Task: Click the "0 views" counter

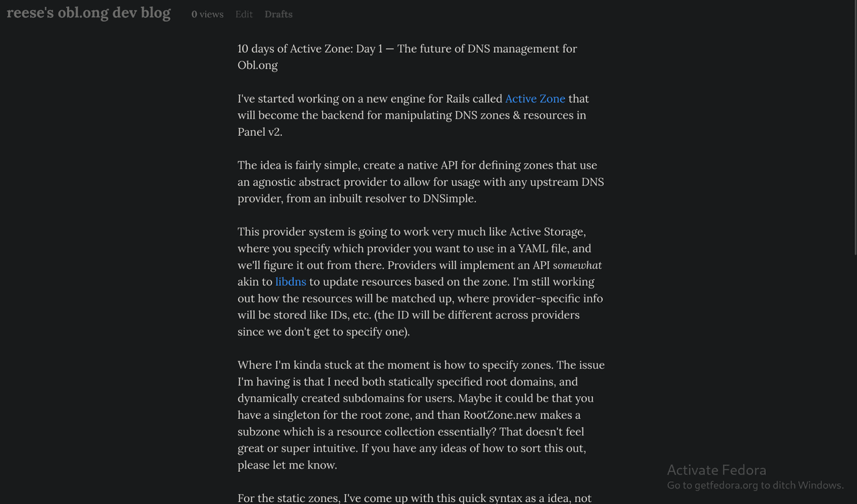Action: 207,14
